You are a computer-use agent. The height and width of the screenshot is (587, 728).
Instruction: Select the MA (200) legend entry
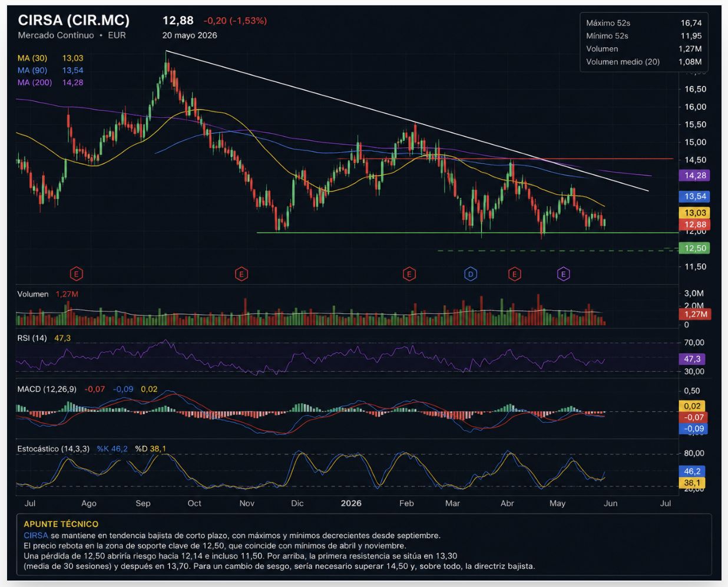point(50,83)
